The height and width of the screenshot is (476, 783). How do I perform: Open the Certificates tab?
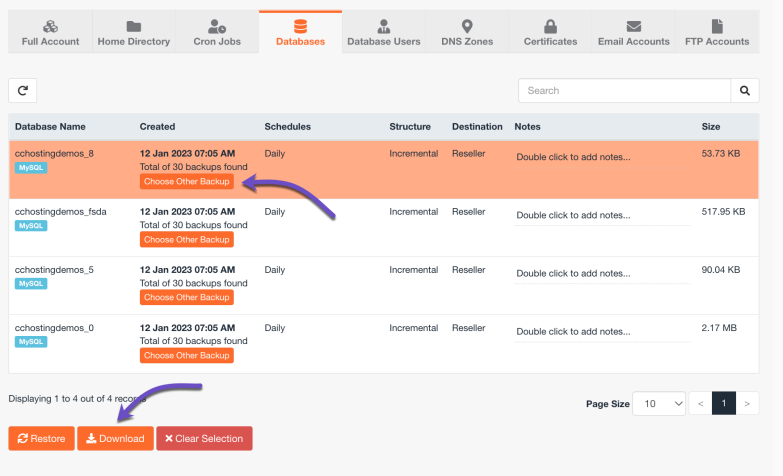[x=550, y=32]
